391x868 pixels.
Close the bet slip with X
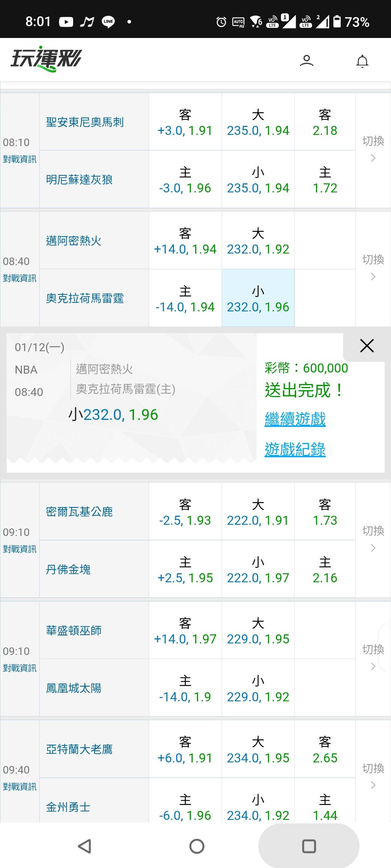pos(367,346)
